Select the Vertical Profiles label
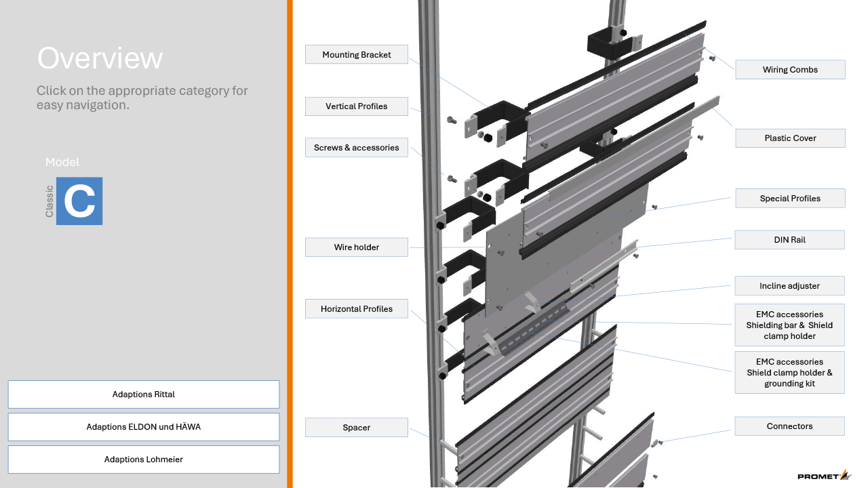 [x=357, y=106]
